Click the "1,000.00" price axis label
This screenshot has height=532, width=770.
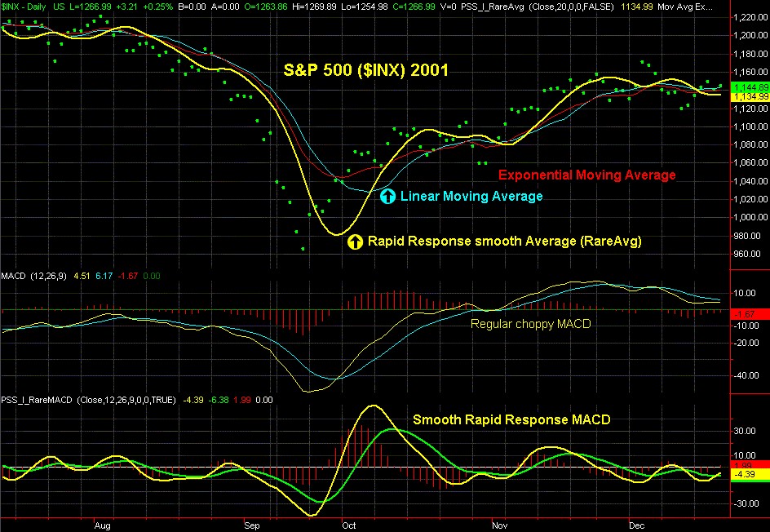pyautogui.click(x=750, y=217)
